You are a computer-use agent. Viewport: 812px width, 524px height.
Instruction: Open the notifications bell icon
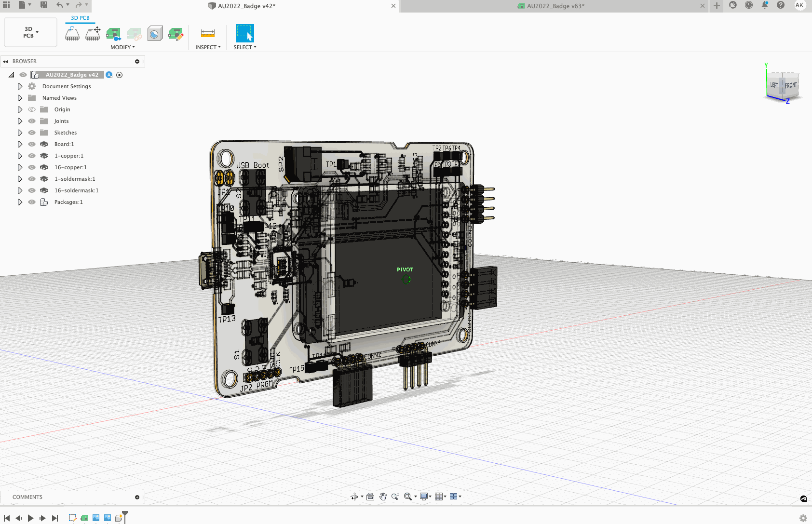764,5
